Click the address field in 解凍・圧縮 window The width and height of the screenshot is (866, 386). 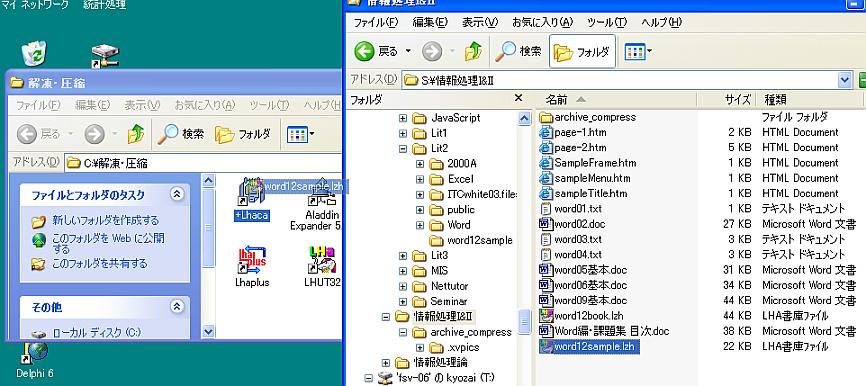pos(203,163)
